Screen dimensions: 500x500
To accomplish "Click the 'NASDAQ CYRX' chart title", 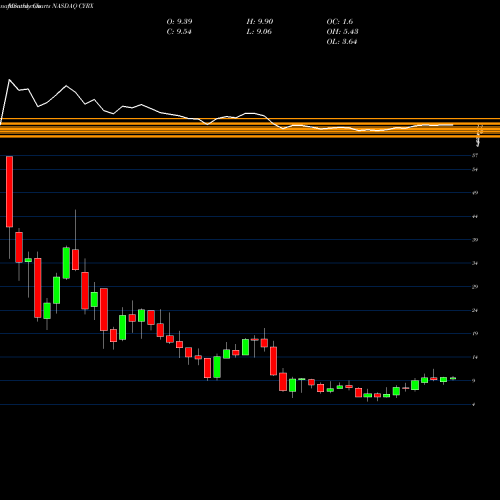I will [73, 6].
